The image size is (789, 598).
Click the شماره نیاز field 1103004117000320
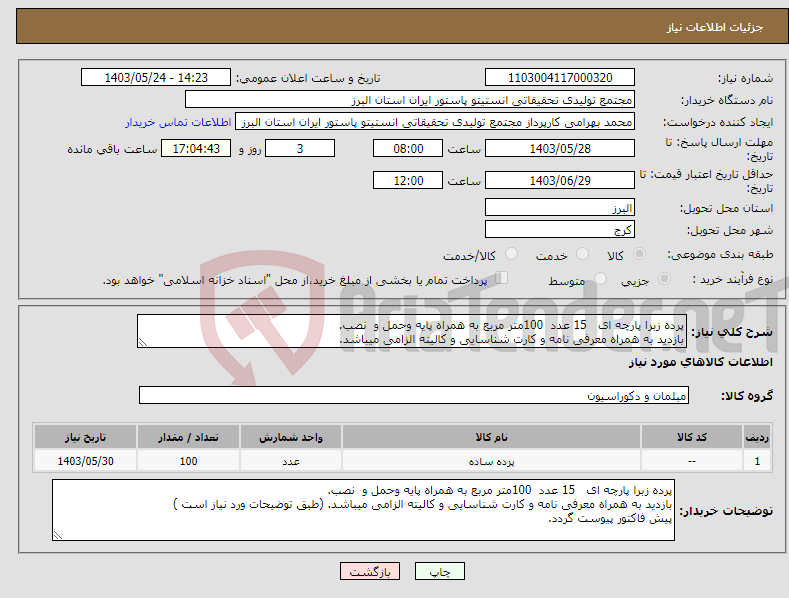pyautogui.click(x=560, y=78)
